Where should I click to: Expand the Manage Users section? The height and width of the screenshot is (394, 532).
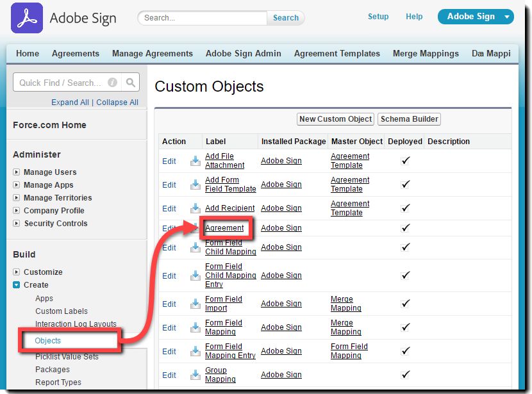[16, 172]
